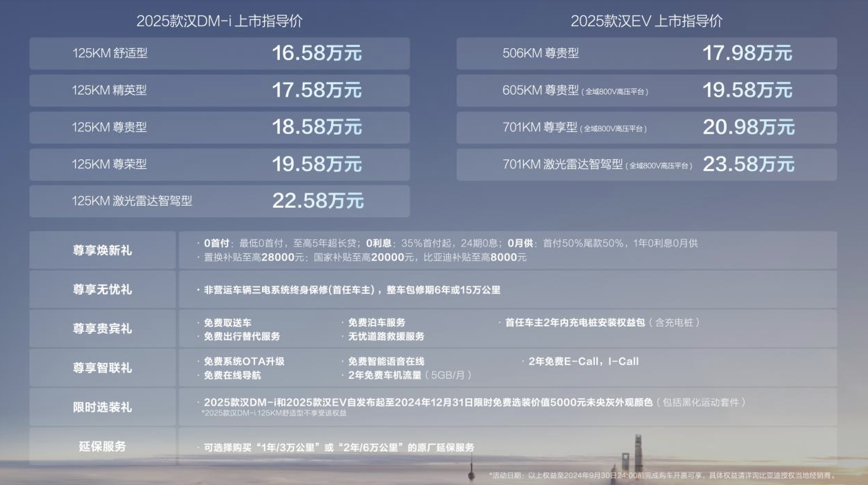Select the 125KM 尊荣型 19.58万元 row
Screen dimensions: 868x485
(219, 164)
